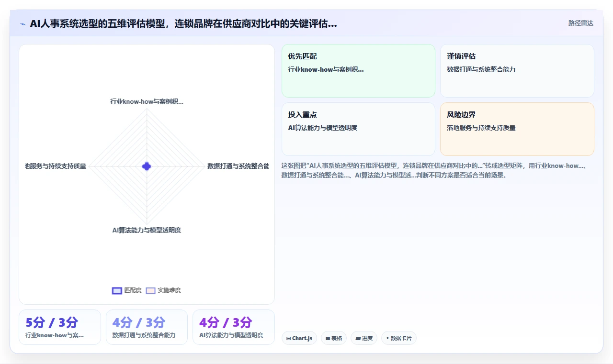Click the lightning icon beside the title
Screen dimensions: 613x364
pyautogui.click(x=23, y=24)
